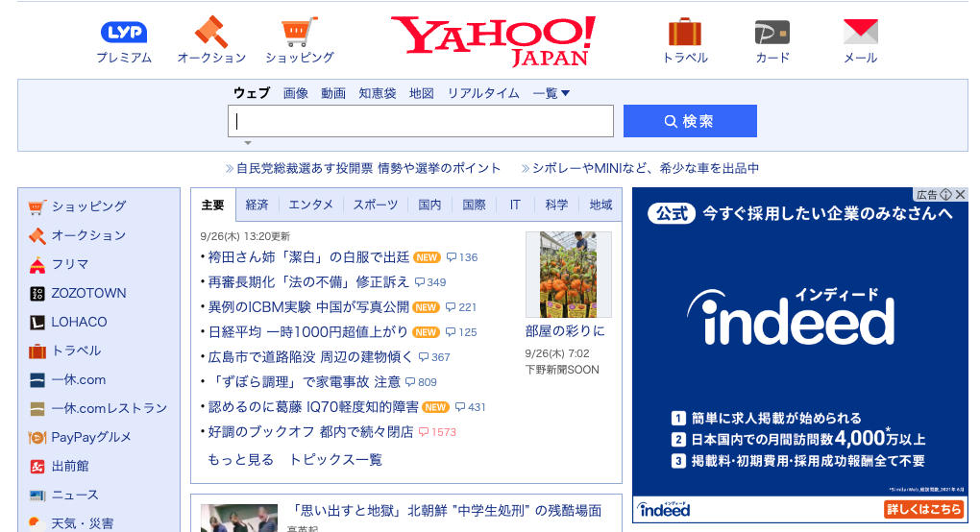980x532 pixels.
Task: Click the ZOZOTOWN icon in sidebar
Action: click(x=37, y=294)
